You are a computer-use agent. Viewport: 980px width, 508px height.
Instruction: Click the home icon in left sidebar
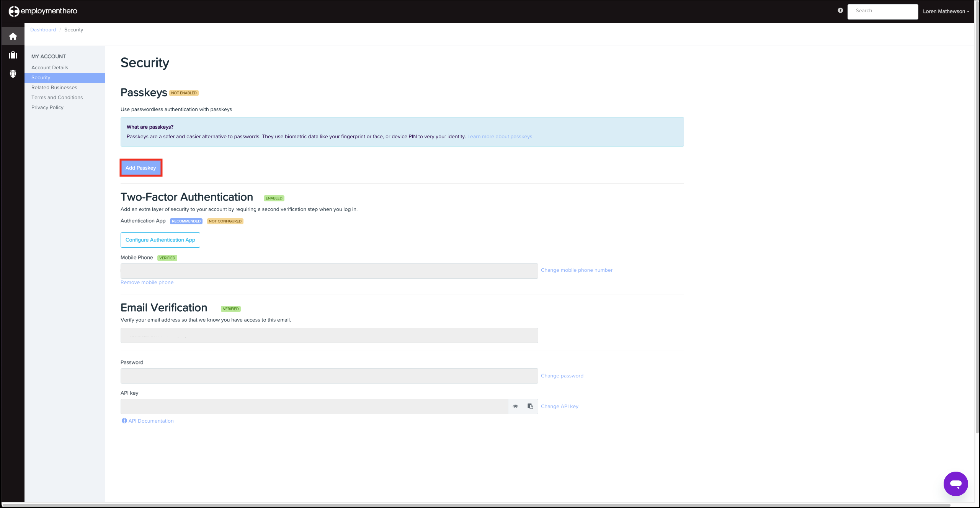click(x=13, y=36)
